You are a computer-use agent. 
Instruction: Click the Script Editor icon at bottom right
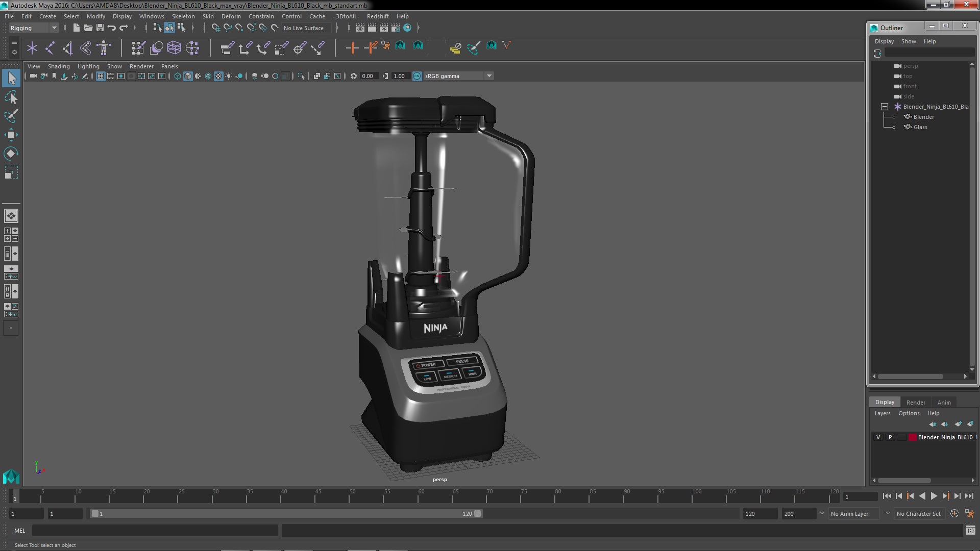pos(970,531)
